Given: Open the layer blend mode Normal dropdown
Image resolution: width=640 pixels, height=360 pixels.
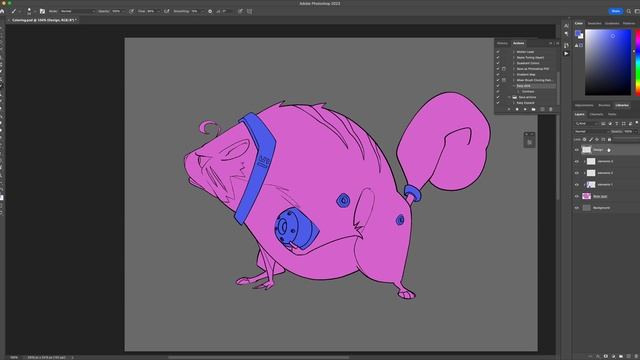Looking at the screenshot, I should click(x=591, y=132).
